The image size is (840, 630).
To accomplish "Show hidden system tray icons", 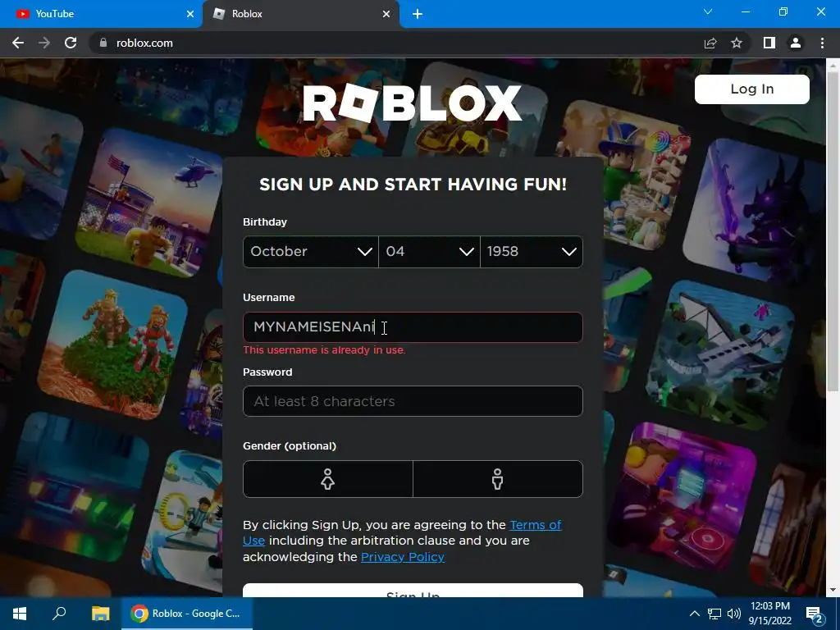I will click(694, 614).
